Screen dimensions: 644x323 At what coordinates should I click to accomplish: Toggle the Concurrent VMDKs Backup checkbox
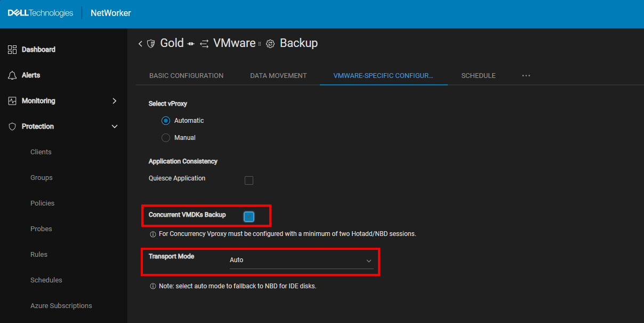[249, 216]
